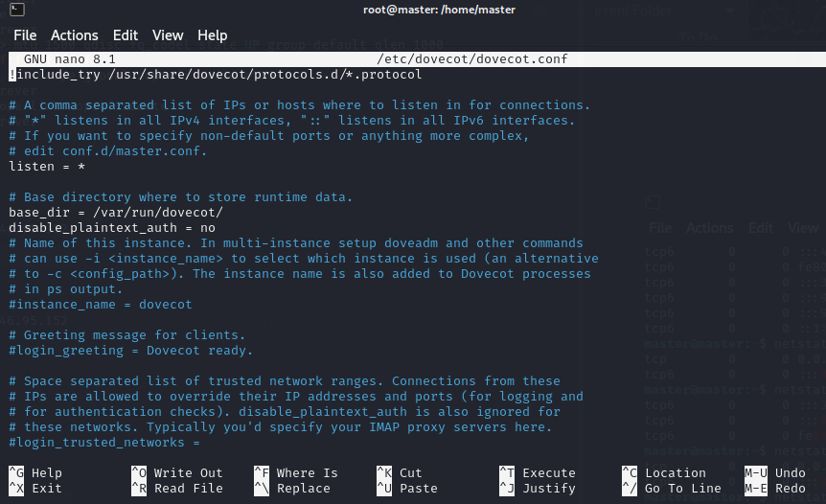Open the View menu
Screen dimensions: 826x504
168,35
